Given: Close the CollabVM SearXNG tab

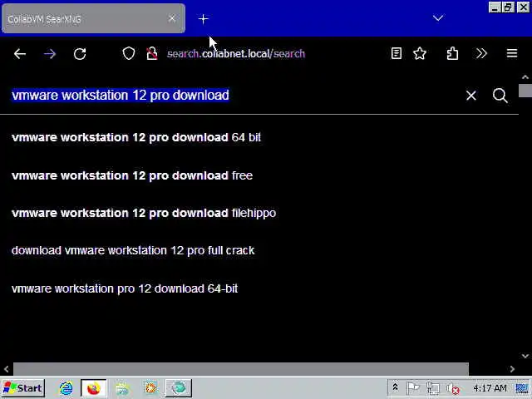Looking at the screenshot, I should coord(172,18).
